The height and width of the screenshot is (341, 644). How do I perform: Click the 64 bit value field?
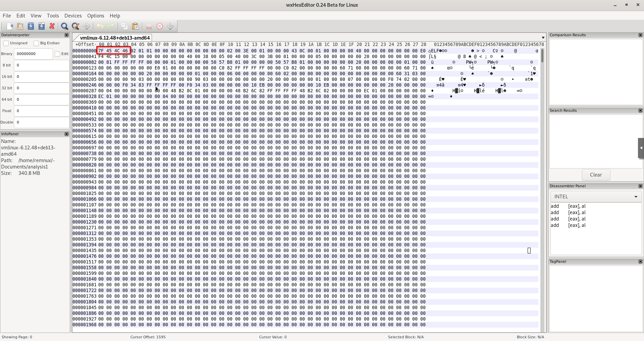tap(42, 100)
